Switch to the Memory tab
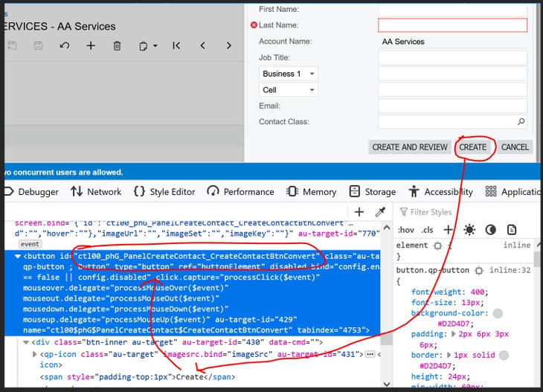Viewport: 543px width, 392px height. [312, 192]
